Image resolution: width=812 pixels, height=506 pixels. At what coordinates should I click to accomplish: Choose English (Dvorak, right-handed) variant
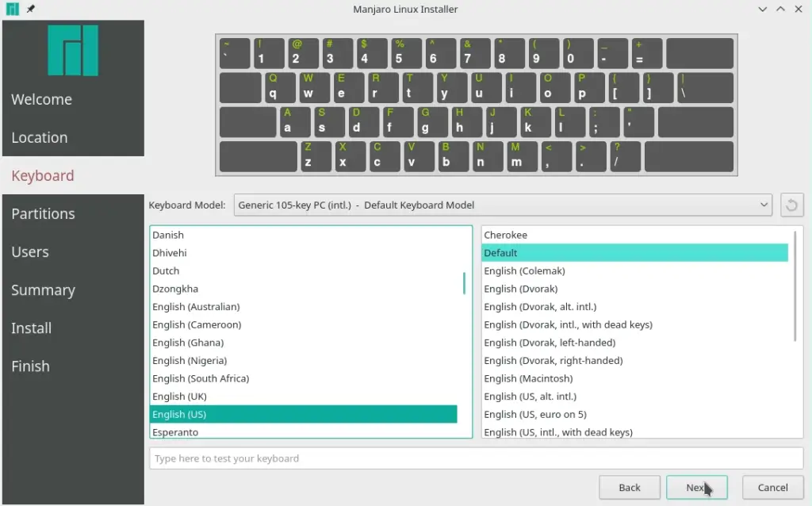pos(635,361)
